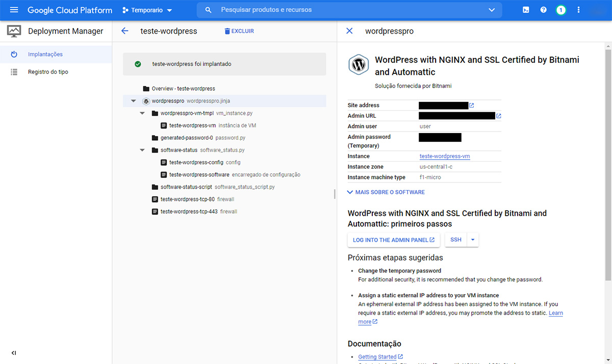Click the 'Deployment Manager' sidebar title
This screenshot has width=612, height=364.
(x=66, y=31)
